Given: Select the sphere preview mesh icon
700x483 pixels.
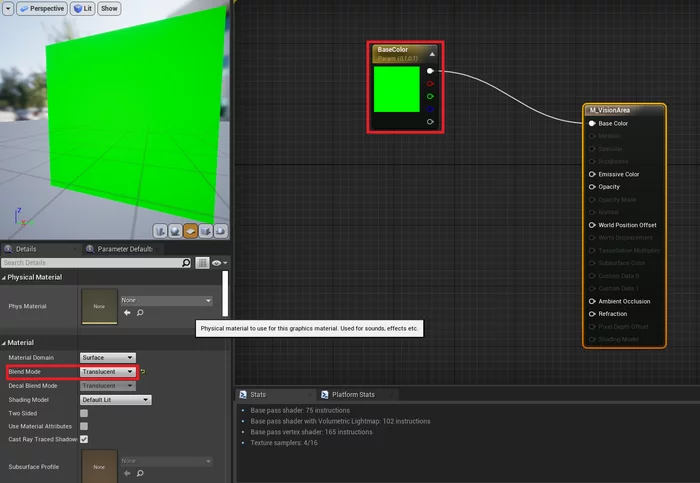Looking at the screenshot, I should point(175,231).
